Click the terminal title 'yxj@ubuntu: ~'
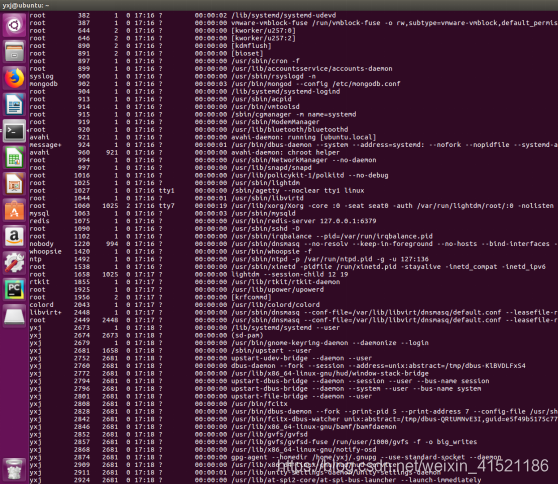Image resolution: width=559 pixels, height=485 pixels. pos(26,5)
